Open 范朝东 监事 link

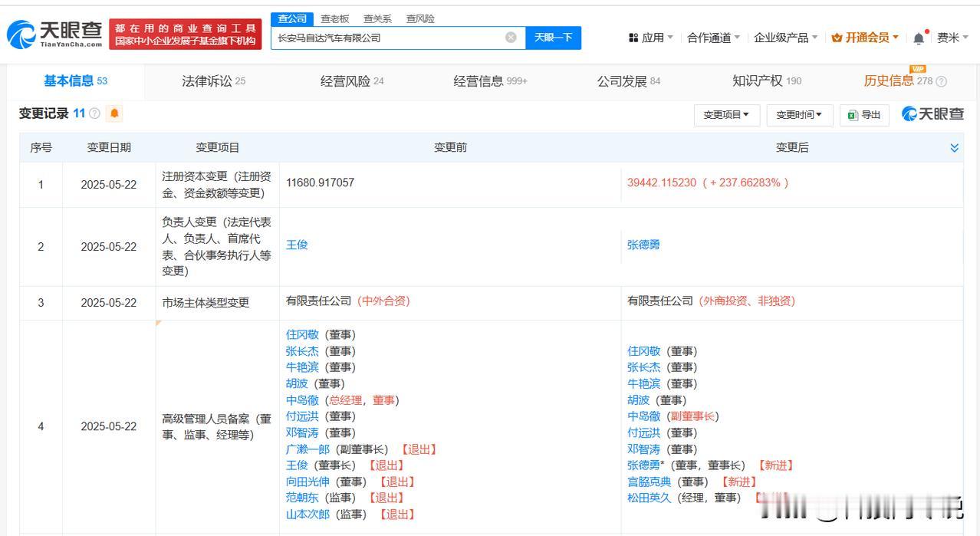click(302, 498)
